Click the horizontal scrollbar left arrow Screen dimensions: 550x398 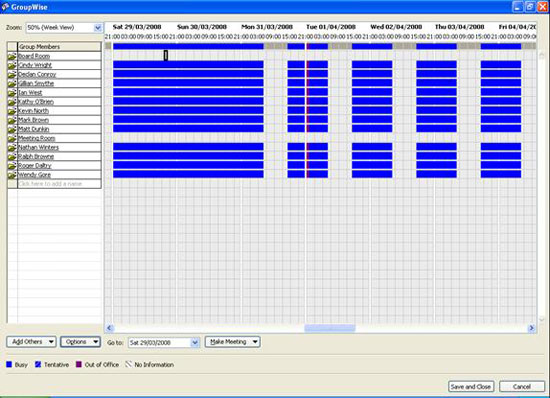109,328
